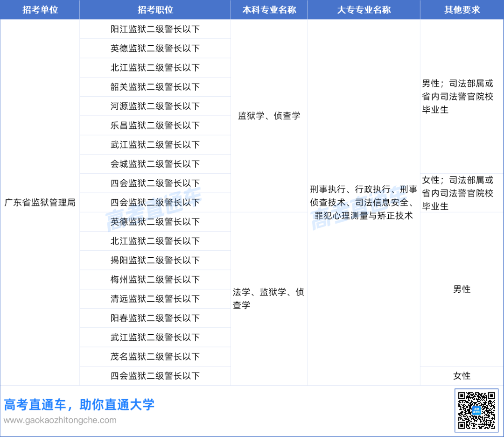
Task: Select the 清远监狱二级警长以下 row
Action: click(x=155, y=299)
